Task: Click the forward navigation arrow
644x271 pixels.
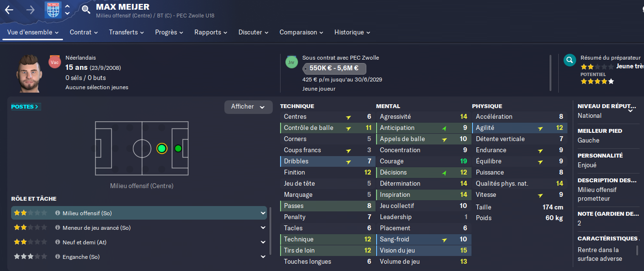Action: [x=31, y=10]
